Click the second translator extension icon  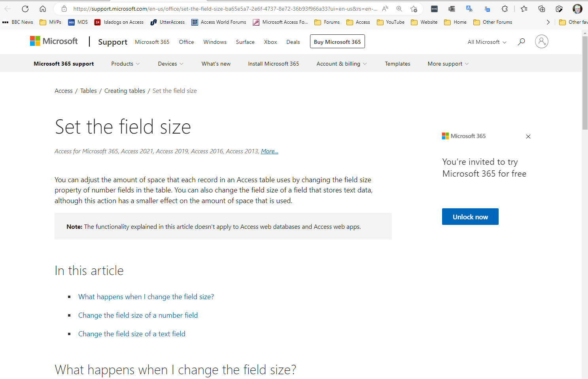coord(487,9)
